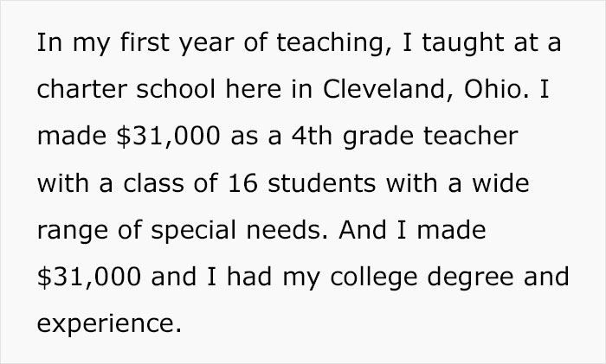Click the first '$31,000' amount
Screen dimensions: 606x364
click(168, 137)
